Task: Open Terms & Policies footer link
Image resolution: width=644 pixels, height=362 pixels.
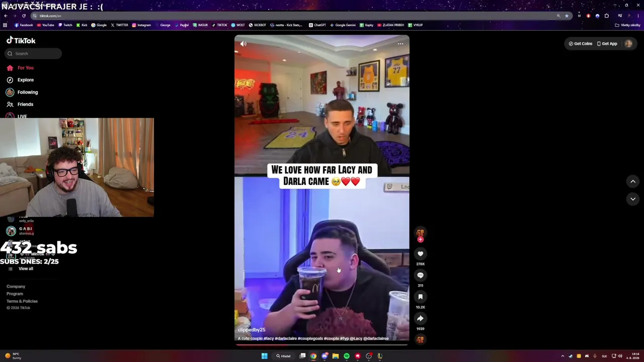Action: coord(22,301)
